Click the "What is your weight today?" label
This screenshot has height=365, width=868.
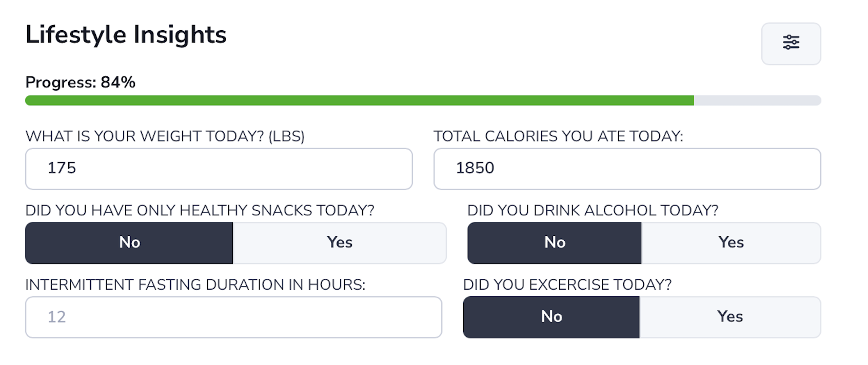point(165,136)
